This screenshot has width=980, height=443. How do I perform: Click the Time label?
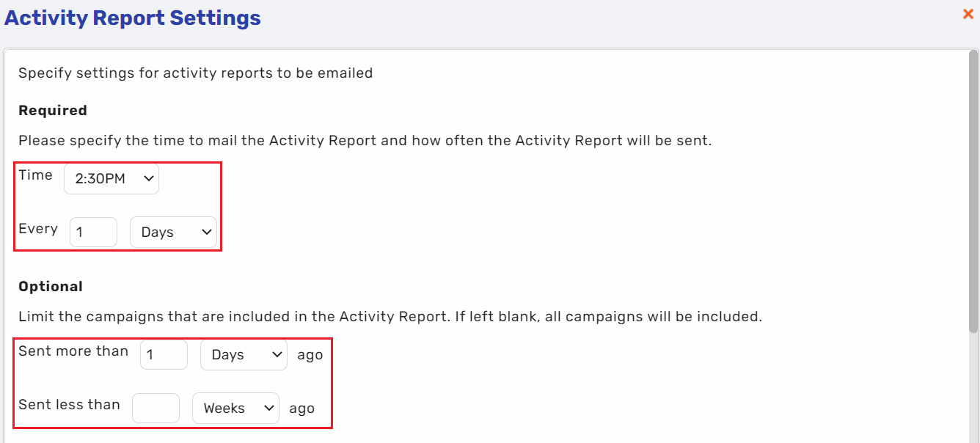[35, 175]
